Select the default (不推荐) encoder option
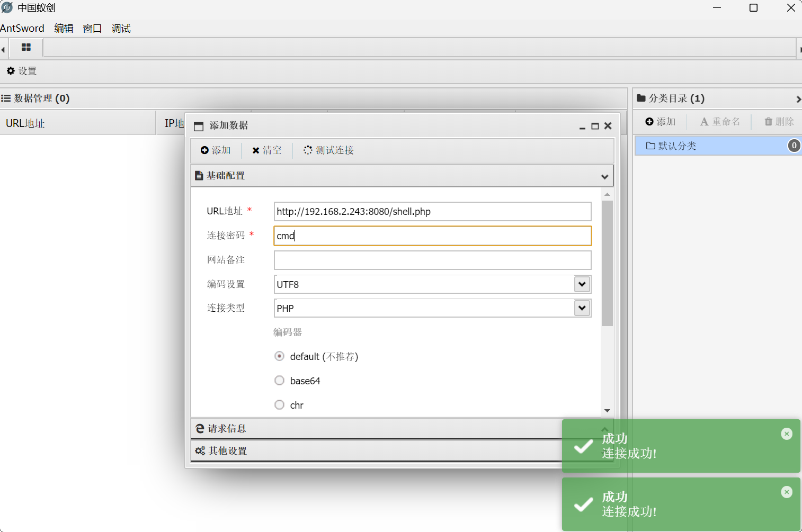 280,356
